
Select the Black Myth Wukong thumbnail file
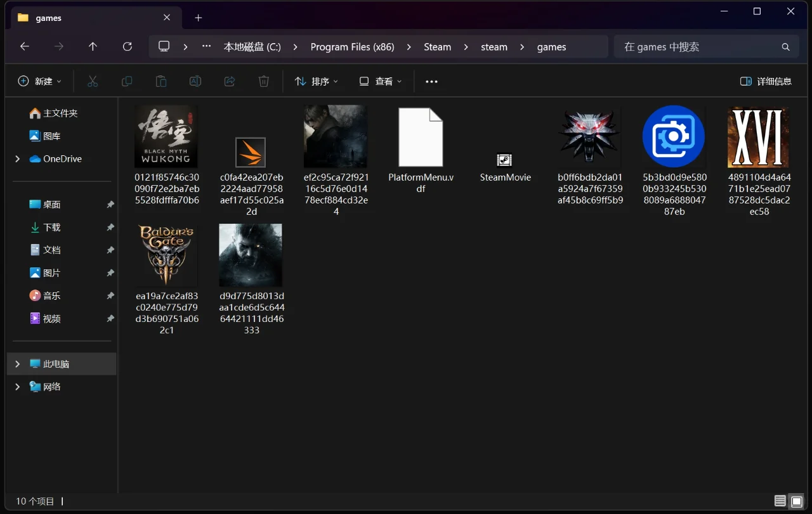pos(166,155)
